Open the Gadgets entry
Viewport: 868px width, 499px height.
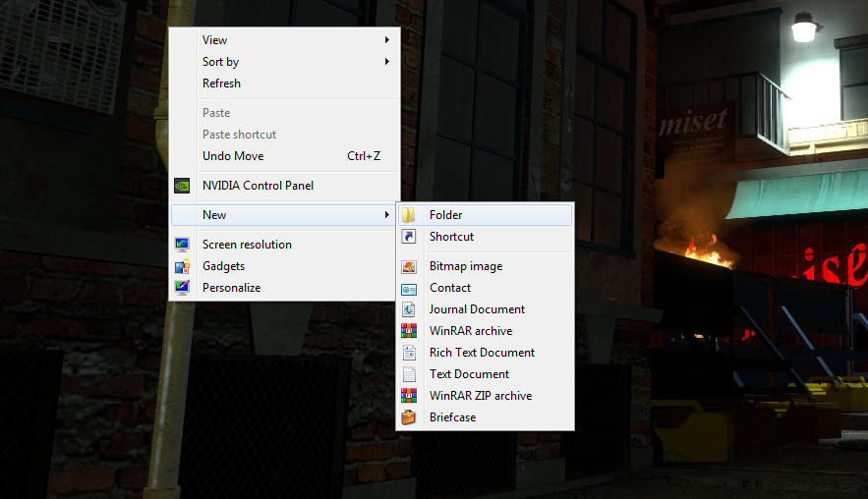click(285, 266)
